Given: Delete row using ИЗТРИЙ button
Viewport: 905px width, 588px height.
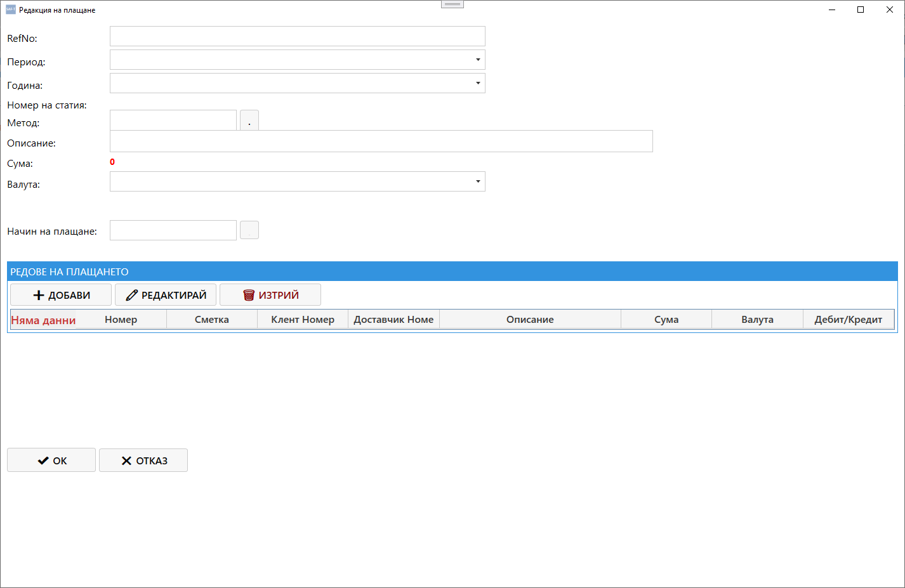Looking at the screenshot, I should [x=270, y=295].
